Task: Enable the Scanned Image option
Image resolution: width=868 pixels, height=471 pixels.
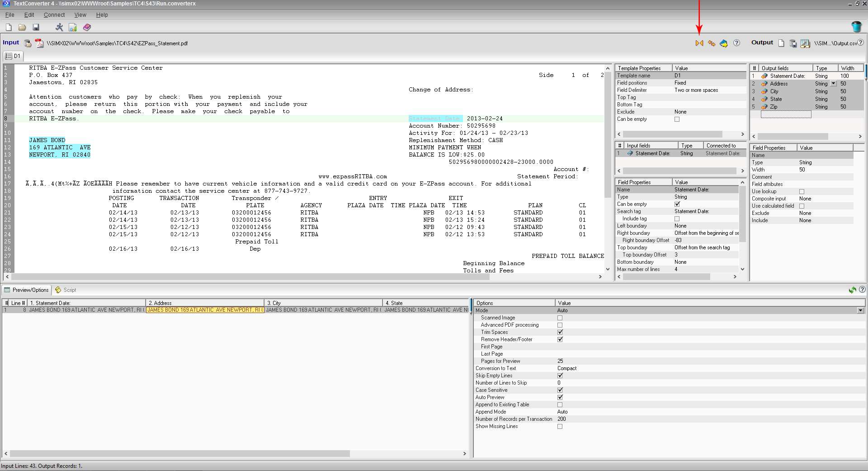Action: 560,318
